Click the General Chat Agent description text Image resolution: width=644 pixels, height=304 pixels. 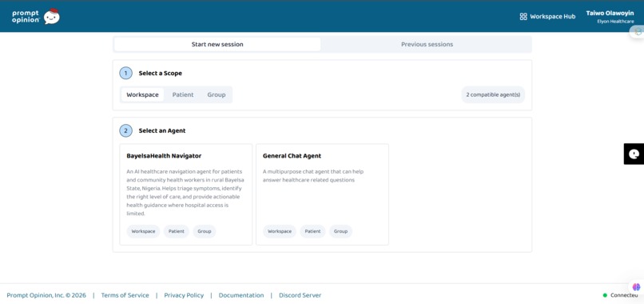313,176
